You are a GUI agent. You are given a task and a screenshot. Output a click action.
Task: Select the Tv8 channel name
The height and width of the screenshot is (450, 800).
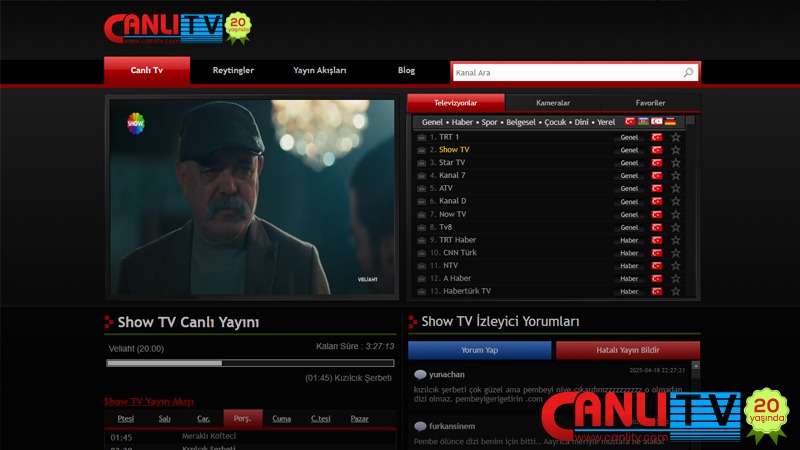(445, 227)
